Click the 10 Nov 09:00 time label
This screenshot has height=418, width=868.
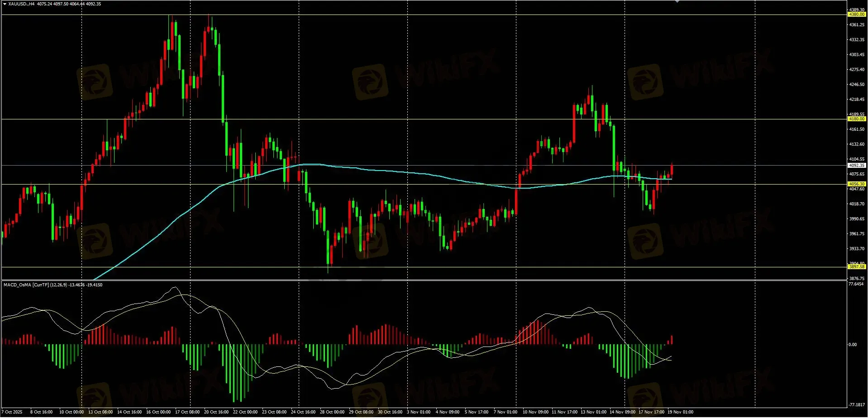(535, 412)
